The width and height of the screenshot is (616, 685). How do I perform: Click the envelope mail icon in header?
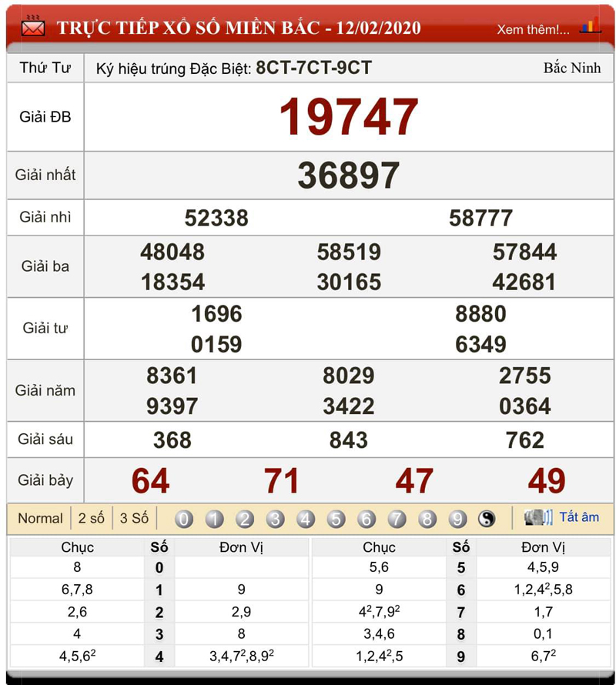pyautogui.click(x=33, y=28)
